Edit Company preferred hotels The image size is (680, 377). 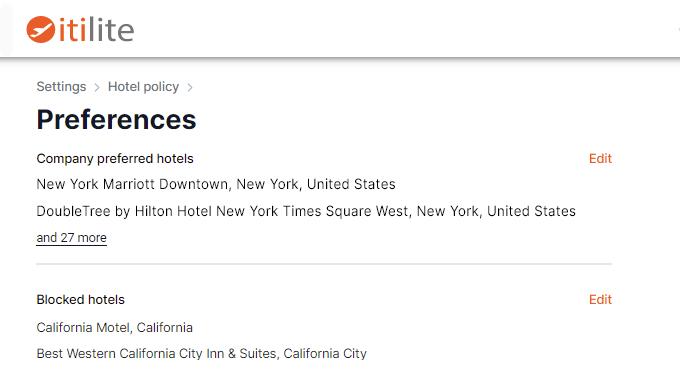point(600,159)
